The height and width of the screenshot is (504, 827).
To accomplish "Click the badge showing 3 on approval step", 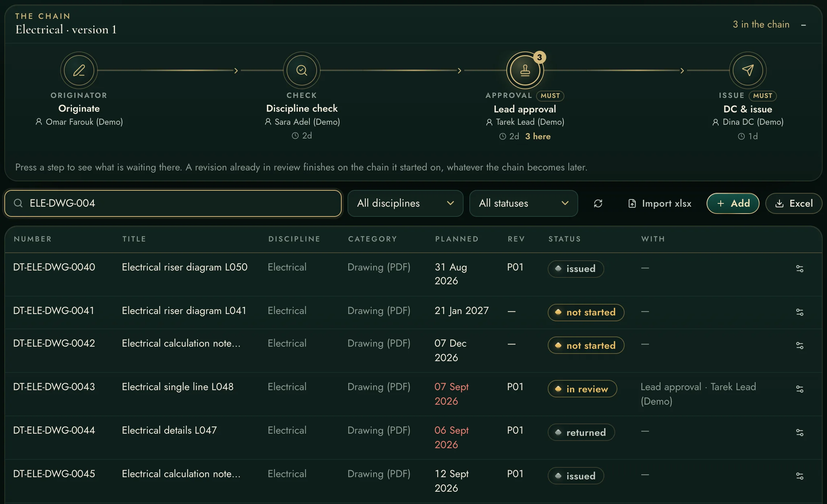I will coord(540,57).
